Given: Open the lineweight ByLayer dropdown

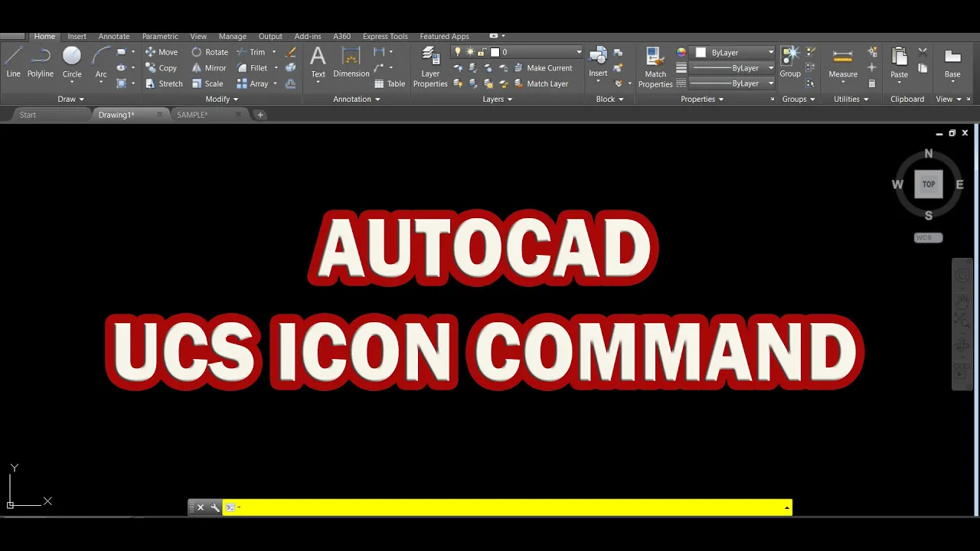Looking at the screenshot, I should (x=733, y=68).
